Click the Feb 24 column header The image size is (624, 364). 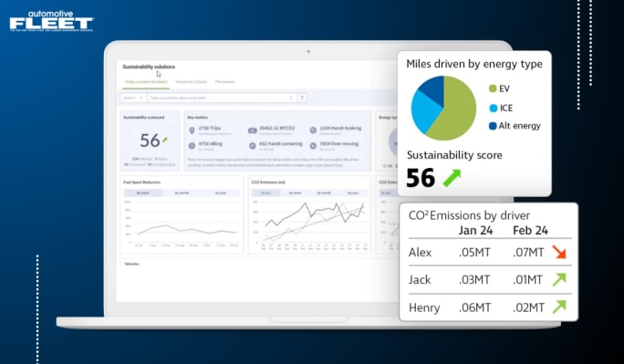click(x=530, y=230)
